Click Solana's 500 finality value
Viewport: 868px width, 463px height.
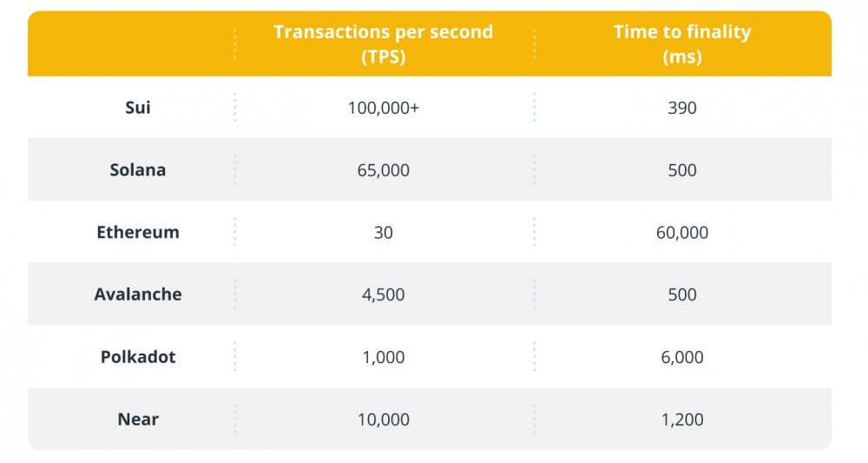[682, 170]
